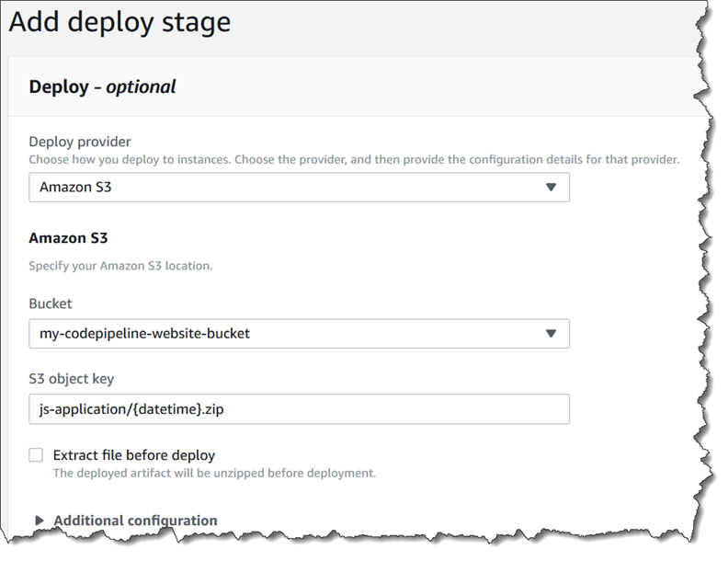Click 'Specify your Amazon S3 location' hint text
The height and width of the screenshot is (561, 728).
(120, 266)
